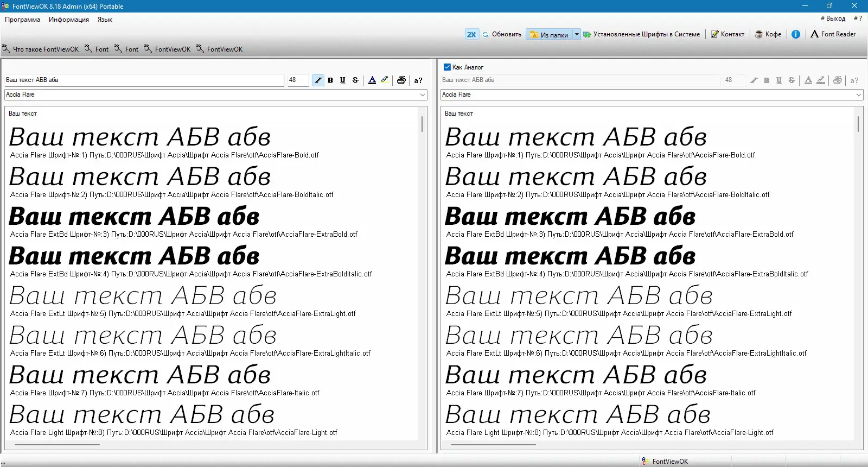The height and width of the screenshot is (467, 868).
Task: Click the first 'FontViewOK' shortcut
Action: pyautogui.click(x=167, y=49)
